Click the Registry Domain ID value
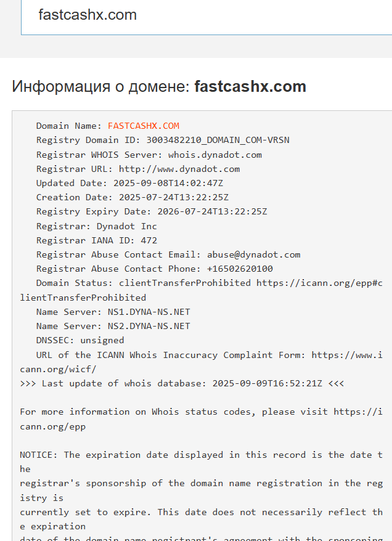 (x=218, y=140)
